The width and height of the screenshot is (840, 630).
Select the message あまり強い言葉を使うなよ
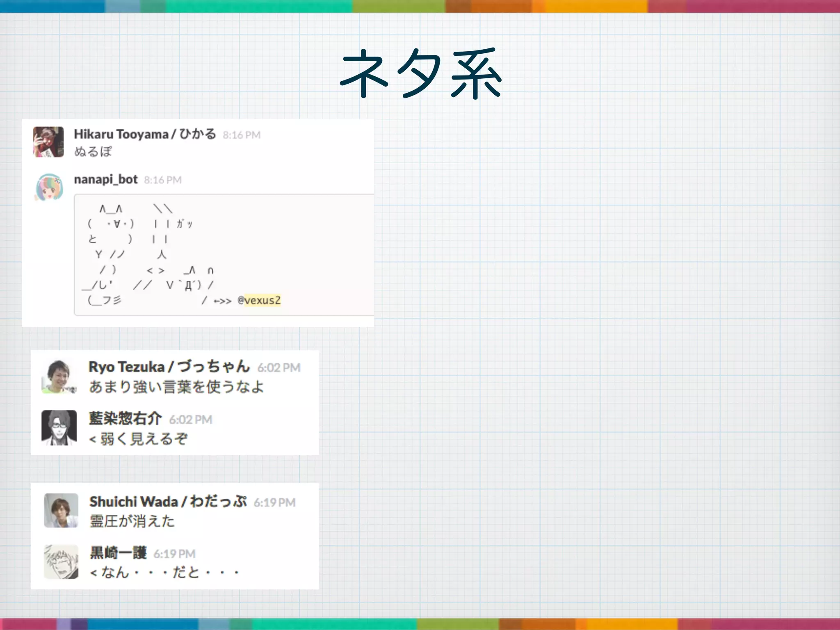pos(177,387)
